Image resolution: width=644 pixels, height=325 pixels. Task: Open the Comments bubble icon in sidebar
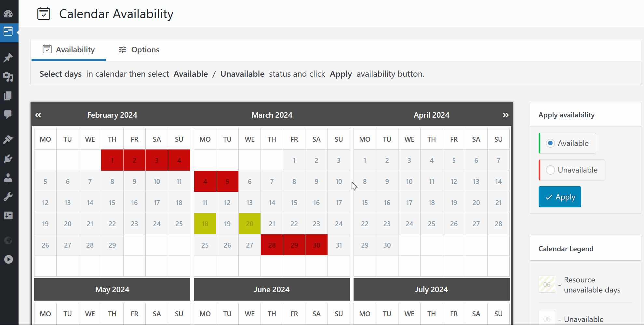coord(8,114)
